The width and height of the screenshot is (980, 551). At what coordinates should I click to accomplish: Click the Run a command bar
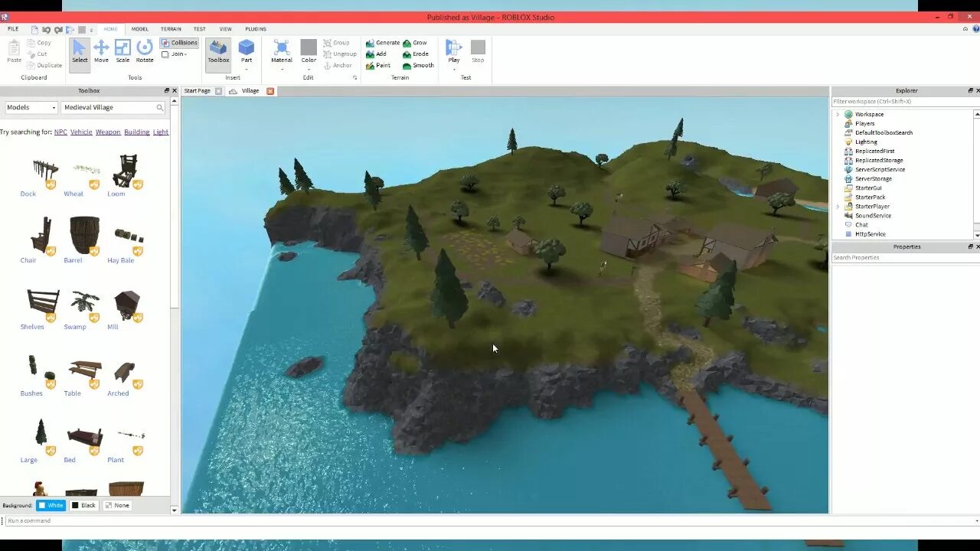click(490, 520)
